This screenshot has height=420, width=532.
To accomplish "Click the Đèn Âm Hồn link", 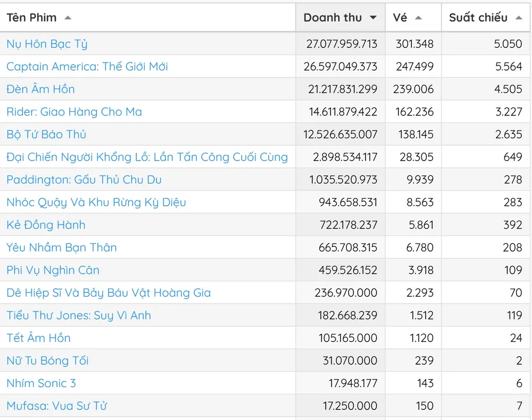I will [40, 89].
